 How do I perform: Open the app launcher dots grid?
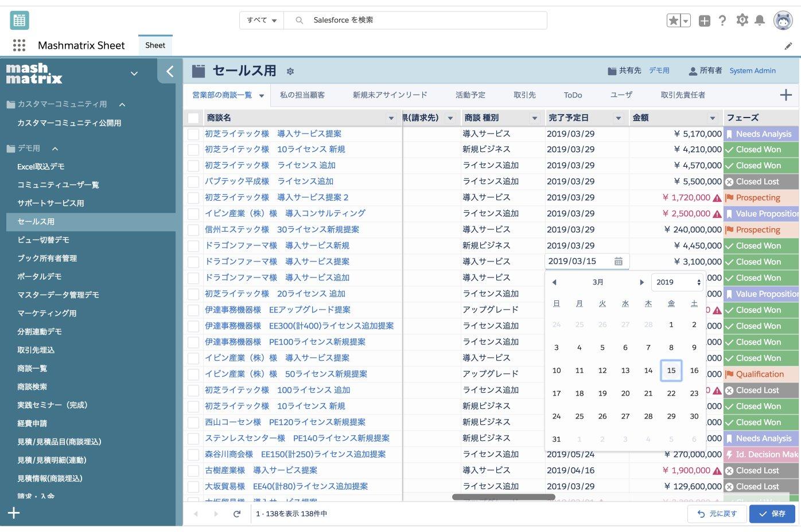point(19,45)
